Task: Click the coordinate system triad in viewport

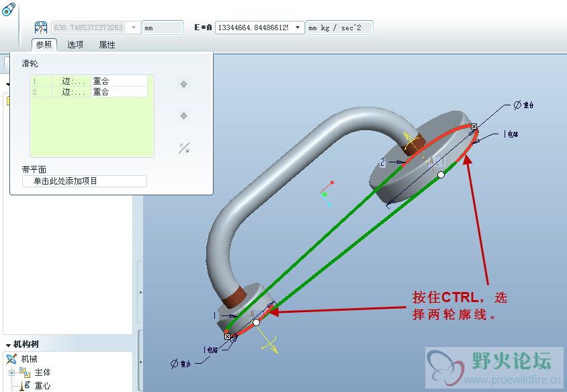Action: [326, 194]
